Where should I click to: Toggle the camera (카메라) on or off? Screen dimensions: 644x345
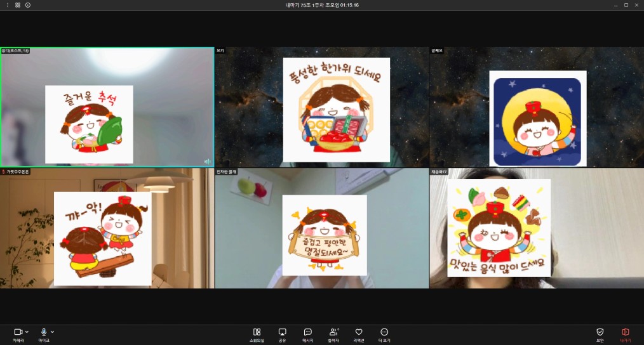click(18, 332)
